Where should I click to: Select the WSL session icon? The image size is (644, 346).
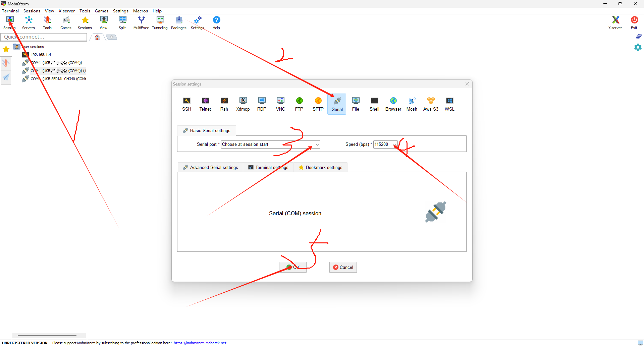pos(449,104)
